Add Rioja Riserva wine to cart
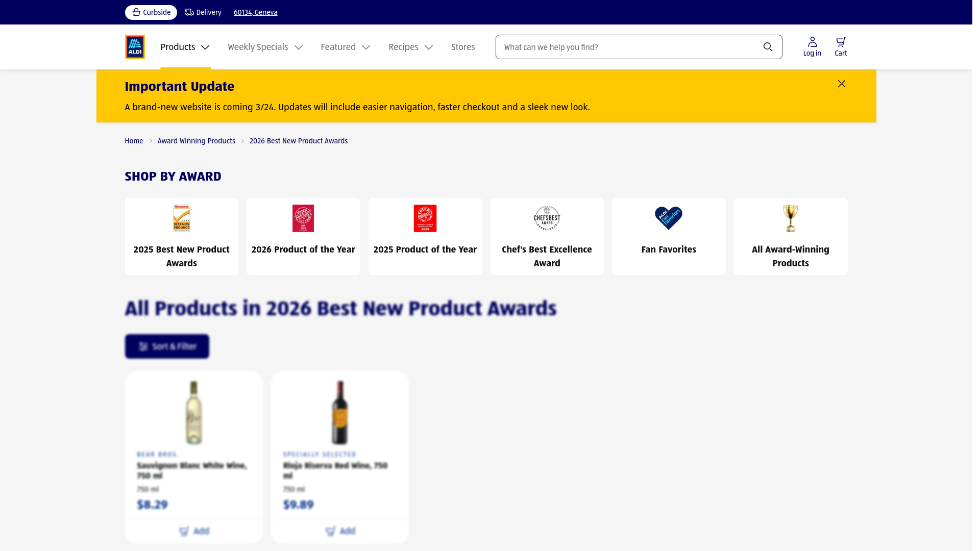The height and width of the screenshot is (551, 980). [x=340, y=531]
